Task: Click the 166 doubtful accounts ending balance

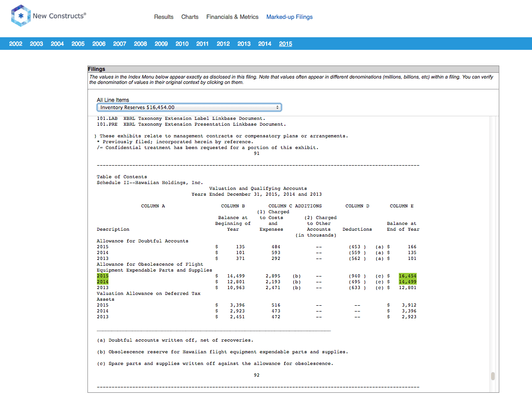Action: (412, 247)
